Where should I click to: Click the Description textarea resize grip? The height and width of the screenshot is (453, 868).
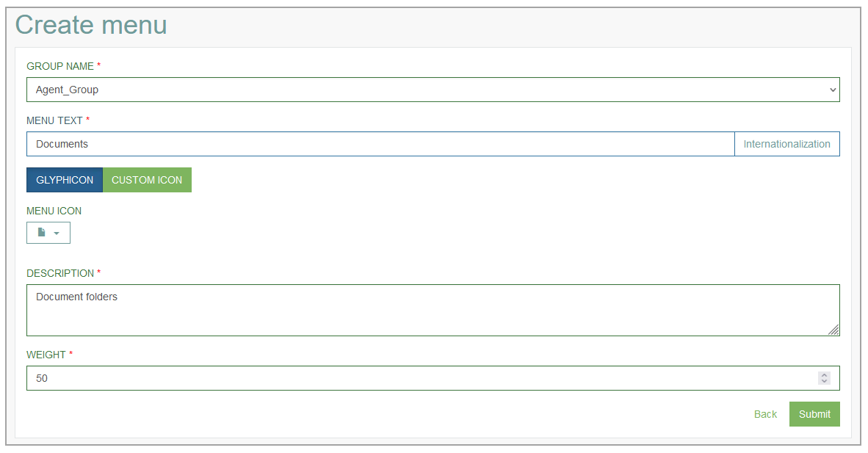[833, 330]
